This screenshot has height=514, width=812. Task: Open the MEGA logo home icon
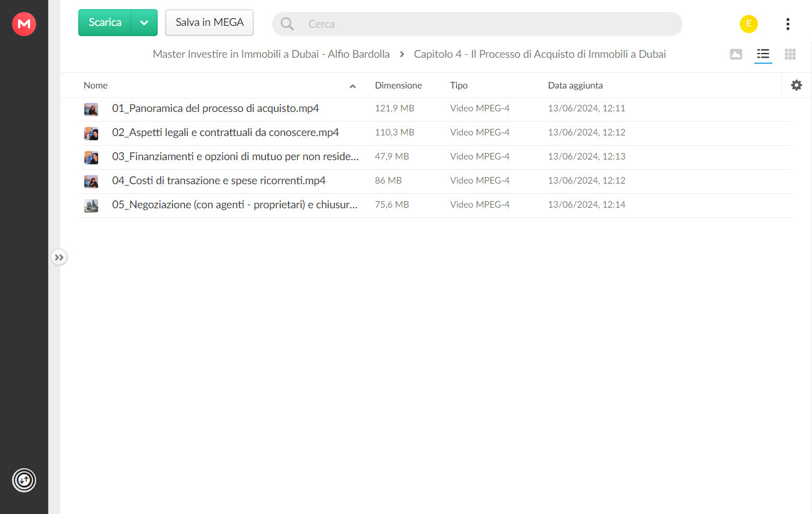click(x=24, y=24)
